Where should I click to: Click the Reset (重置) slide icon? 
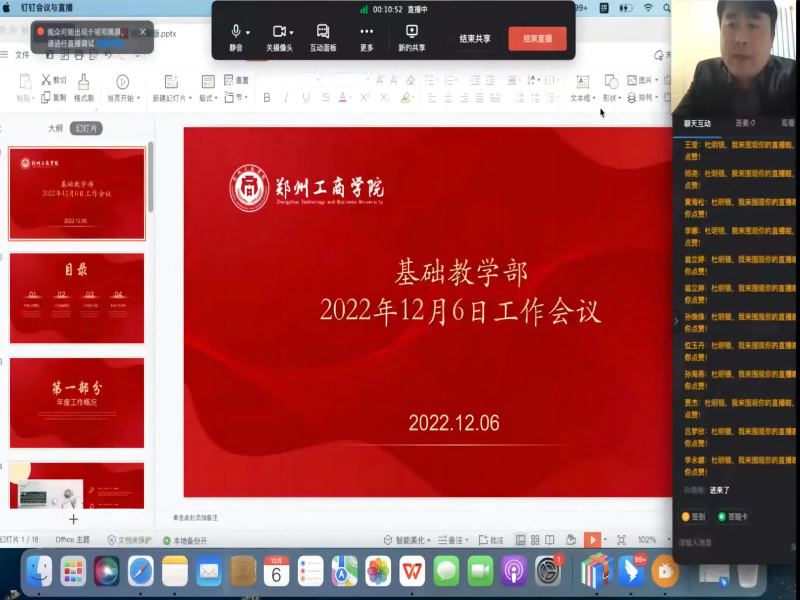click(229, 80)
